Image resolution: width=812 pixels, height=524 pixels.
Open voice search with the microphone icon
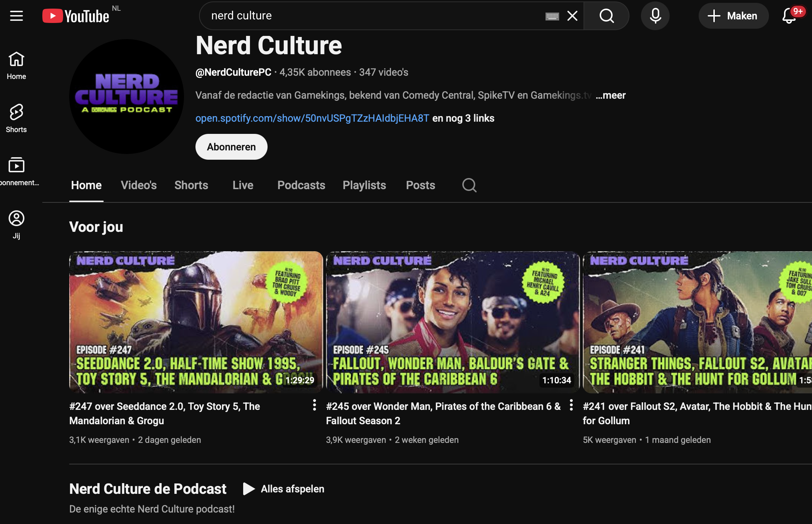coord(655,15)
